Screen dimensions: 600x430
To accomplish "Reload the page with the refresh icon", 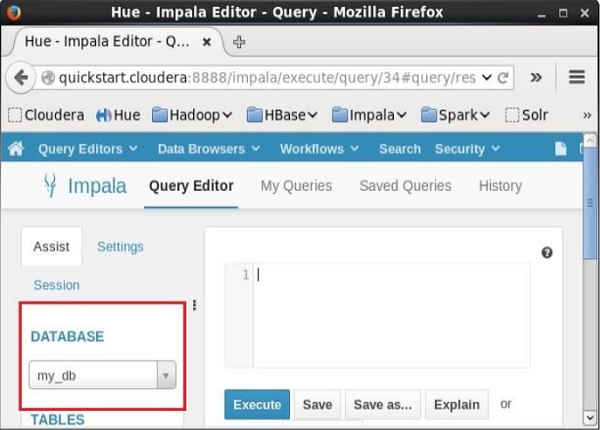I will click(504, 77).
